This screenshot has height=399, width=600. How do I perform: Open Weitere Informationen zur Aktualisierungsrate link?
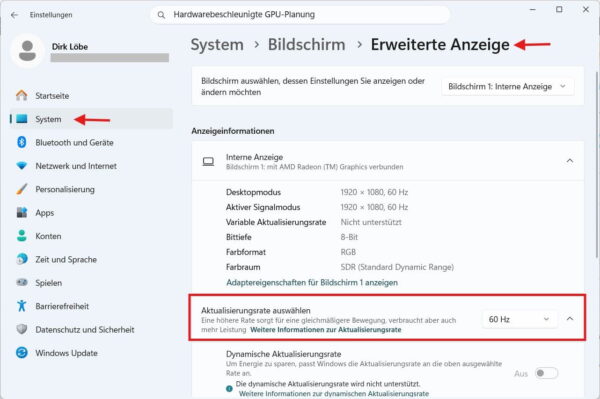point(326,329)
